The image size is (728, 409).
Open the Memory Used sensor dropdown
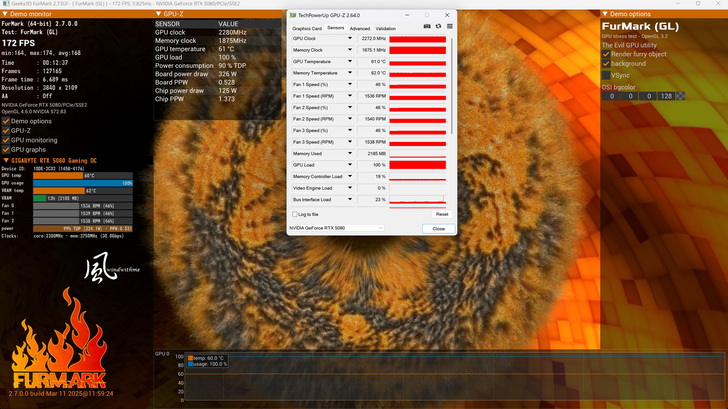pyautogui.click(x=350, y=153)
